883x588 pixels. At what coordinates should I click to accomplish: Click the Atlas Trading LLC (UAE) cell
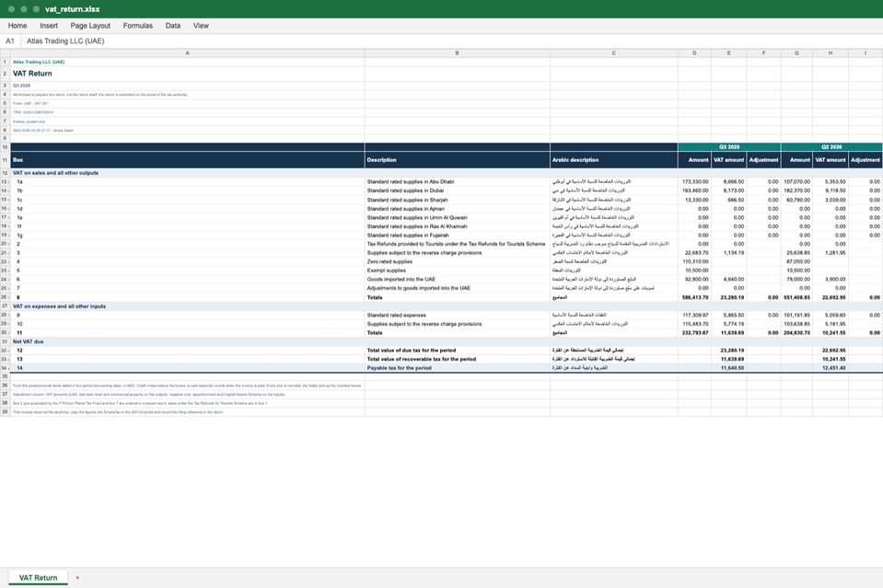point(188,62)
